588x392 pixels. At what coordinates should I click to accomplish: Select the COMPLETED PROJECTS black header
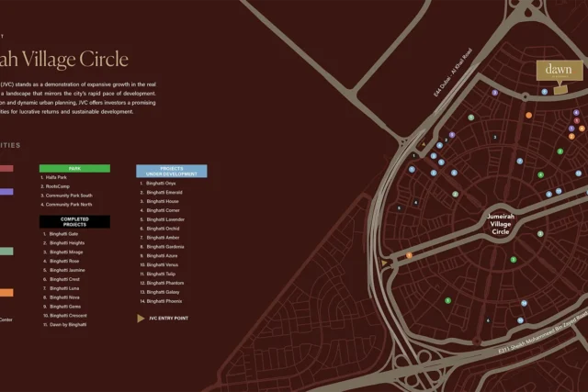pos(74,221)
